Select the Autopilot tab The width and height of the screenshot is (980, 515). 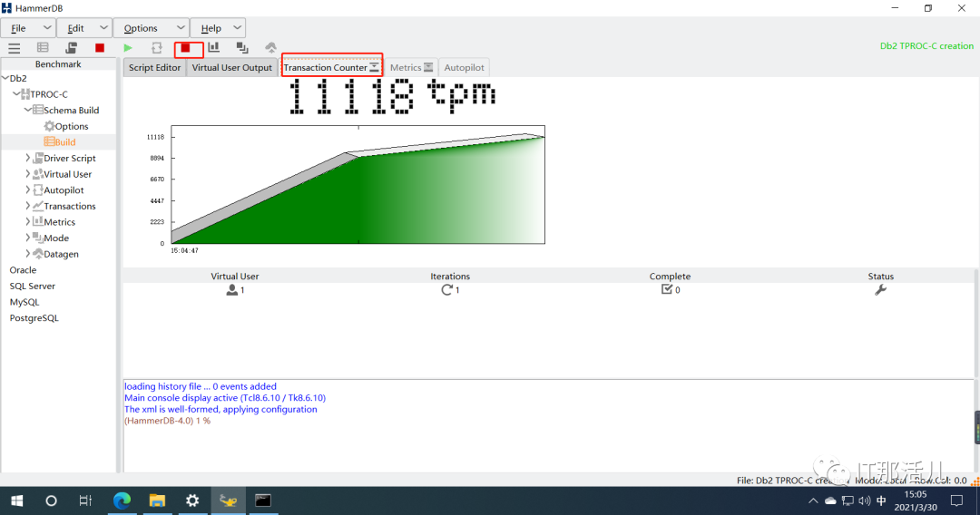465,67
